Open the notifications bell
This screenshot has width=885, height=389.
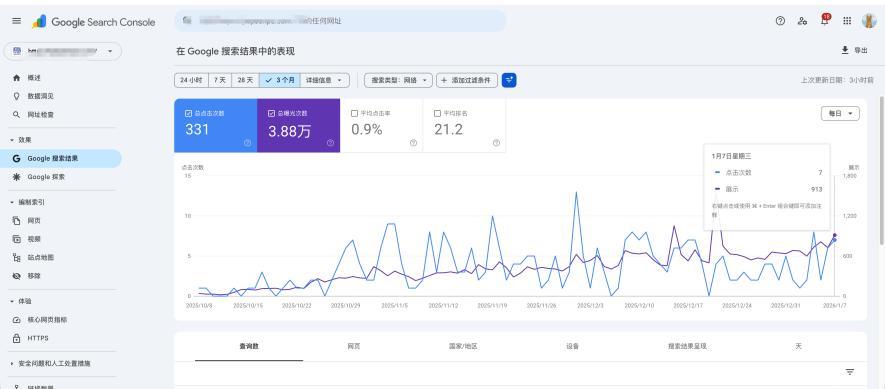pyautogui.click(x=825, y=20)
